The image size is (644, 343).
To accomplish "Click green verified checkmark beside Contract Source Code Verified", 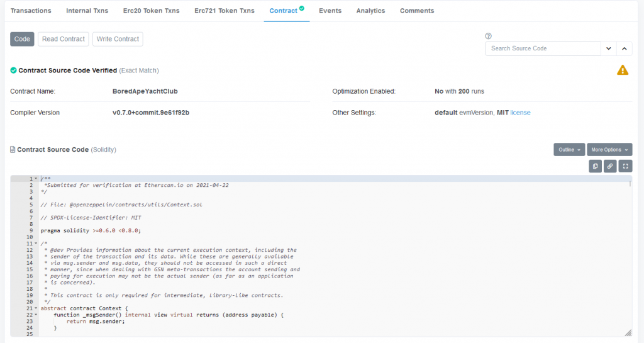I will point(14,70).
